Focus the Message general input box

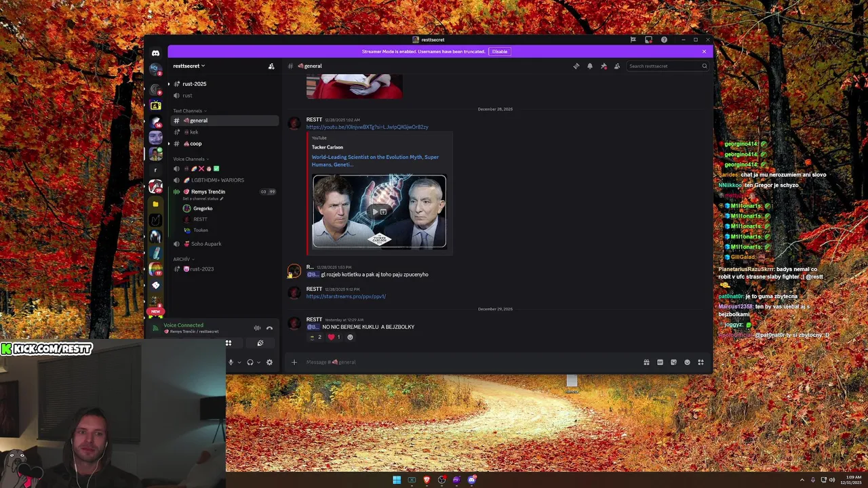point(468,362)
